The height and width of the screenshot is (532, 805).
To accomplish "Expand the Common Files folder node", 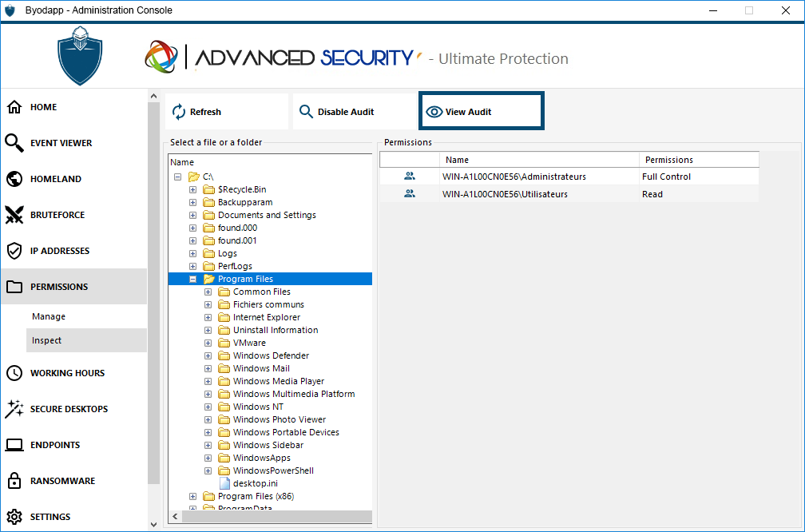I will tap(208, 292).
